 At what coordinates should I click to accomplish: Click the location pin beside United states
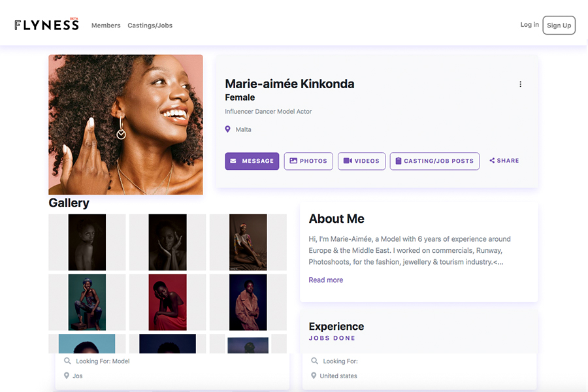click(314, 376)
